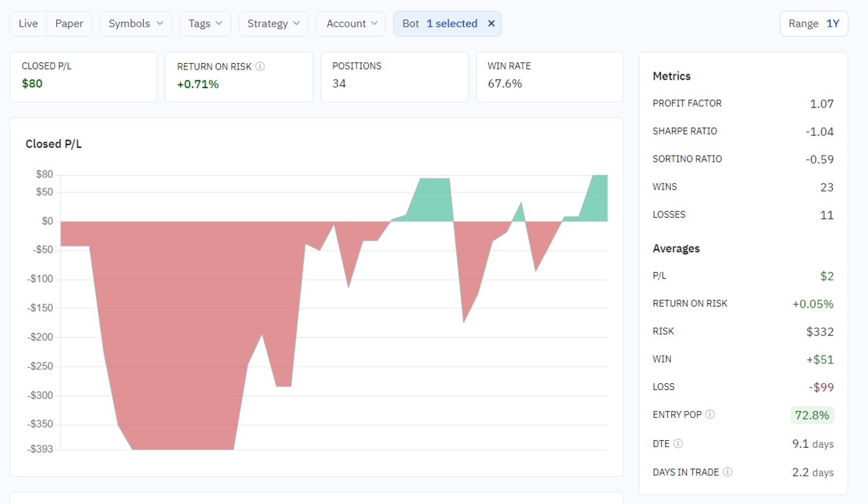Switch to Paper trading mode
This screenshot has height=504, width=868.
pos(69,24)
